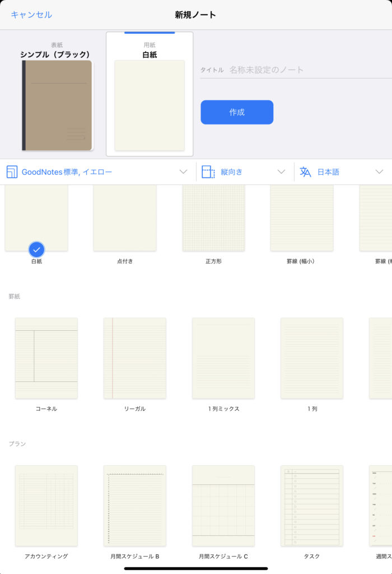Expand the chevron next to GoodNotes標準
The image size is (392, 574).
click(x=184, y=172)
